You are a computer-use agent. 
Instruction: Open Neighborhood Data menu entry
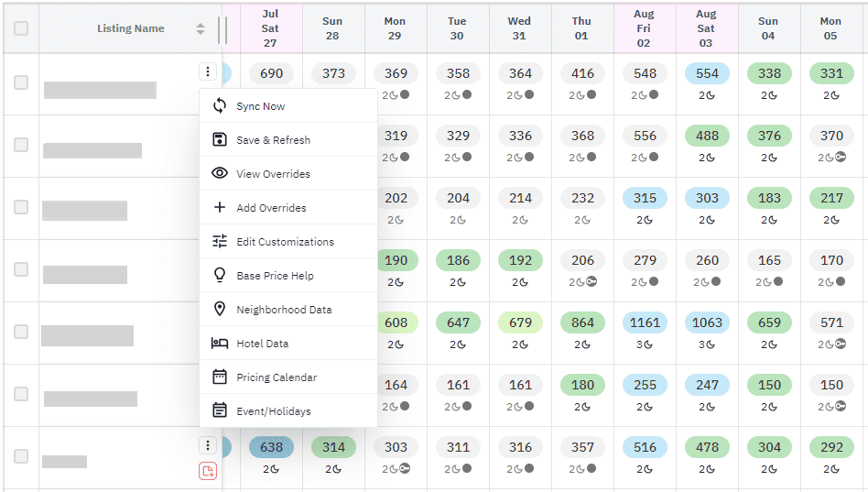[288, 309]
